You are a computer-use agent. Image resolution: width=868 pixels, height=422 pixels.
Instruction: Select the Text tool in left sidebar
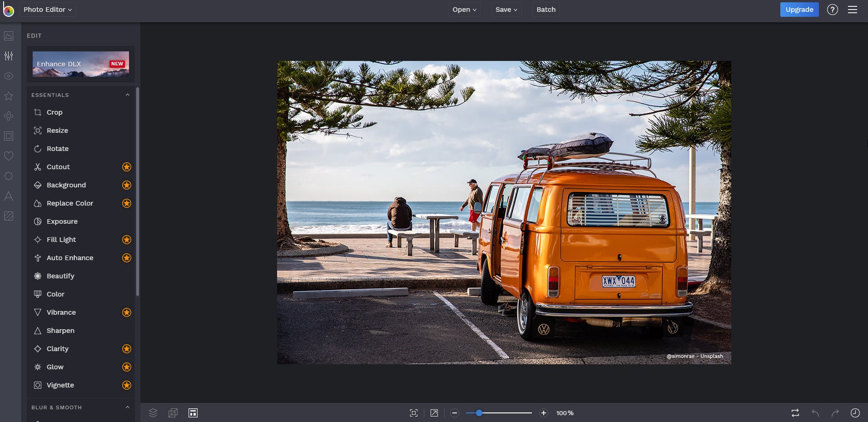pos(9,196)
